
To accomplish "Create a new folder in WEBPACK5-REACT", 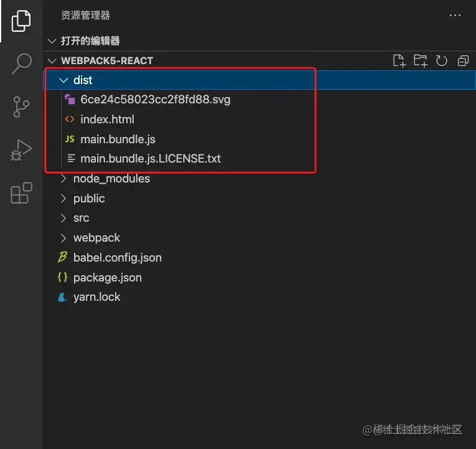I will point(421,61).
